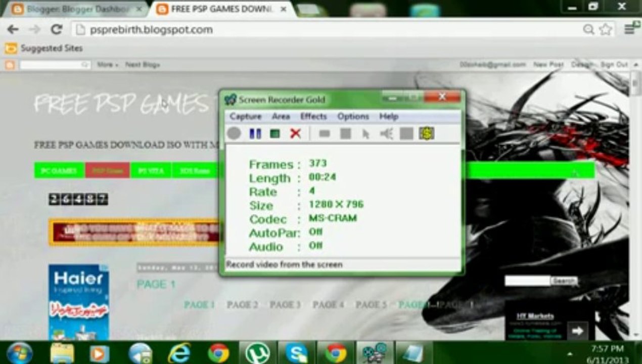Open the PS VITA green tab

click(x=151, y=170)
